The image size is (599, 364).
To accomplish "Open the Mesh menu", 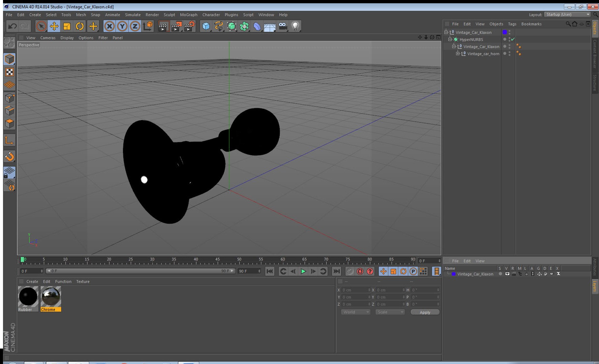I will (x=81, y=15).
